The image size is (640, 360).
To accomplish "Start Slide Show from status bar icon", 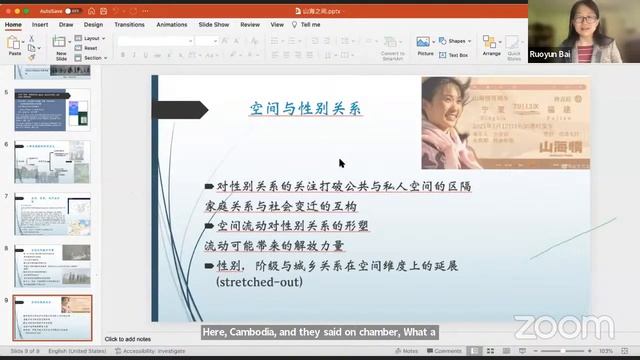I will click(x=522, y=351).
